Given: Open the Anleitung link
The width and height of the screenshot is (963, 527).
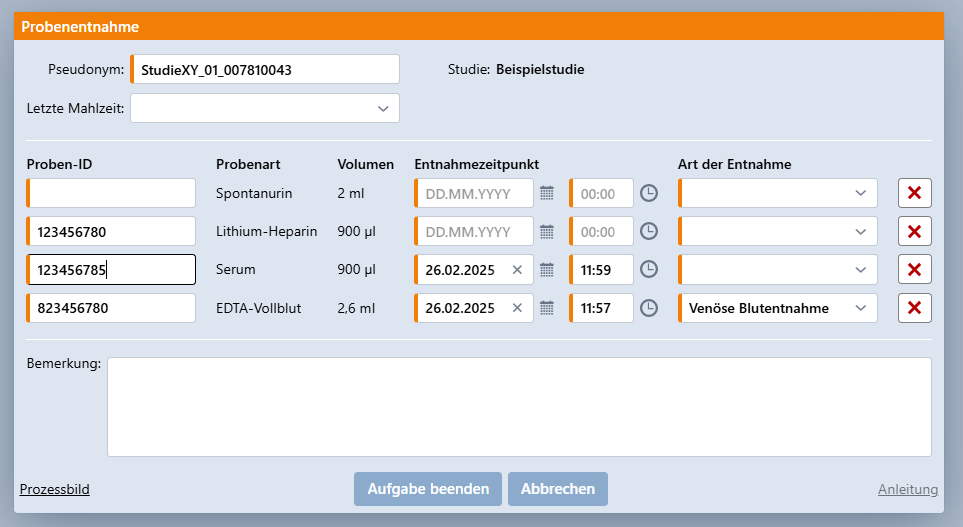Looking at the screenshot, I should tap(907, 489).
